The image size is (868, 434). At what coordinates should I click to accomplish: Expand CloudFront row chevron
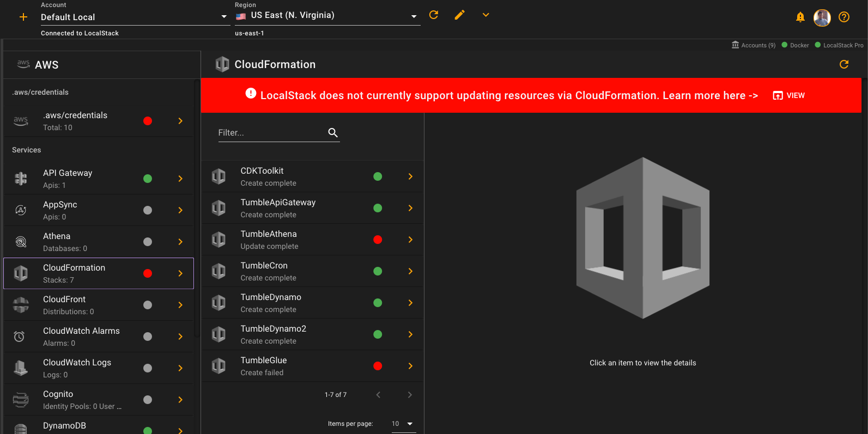[180, 305]
